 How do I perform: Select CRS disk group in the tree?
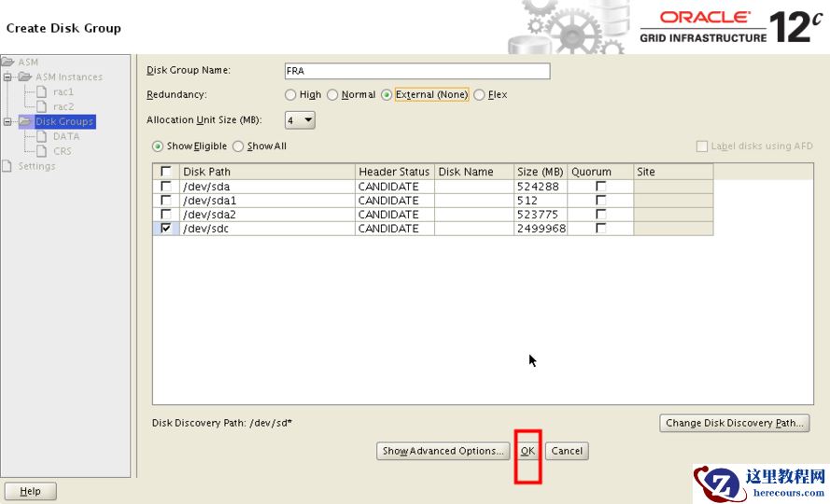coord(62,151)
